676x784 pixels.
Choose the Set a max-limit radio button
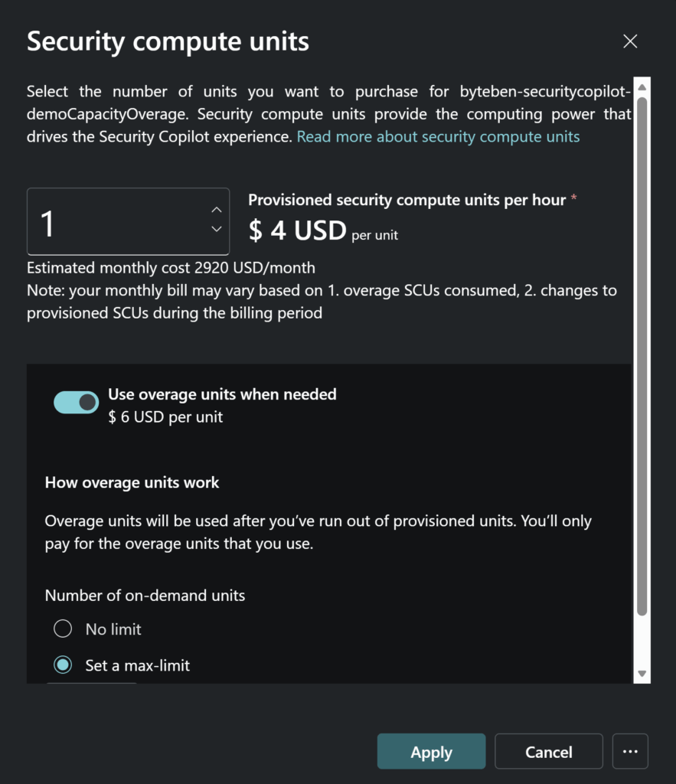coord(63,665)
